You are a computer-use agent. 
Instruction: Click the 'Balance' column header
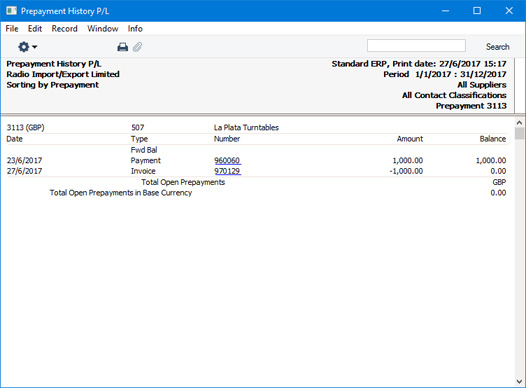(492, 139)
